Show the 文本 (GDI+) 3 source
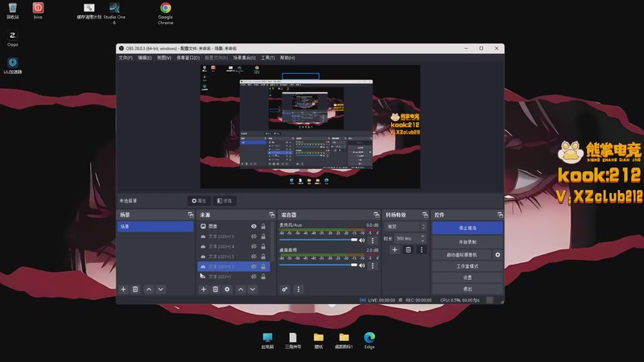644x362 pixels. 254,257
